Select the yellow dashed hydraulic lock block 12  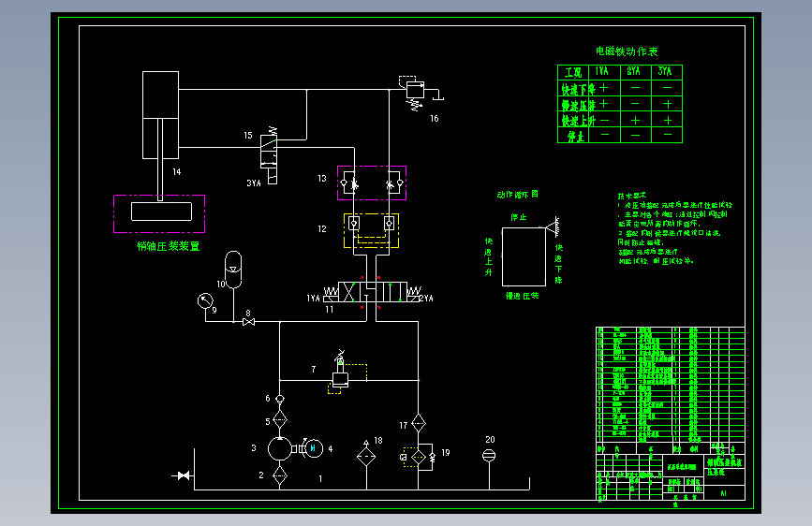371,230
